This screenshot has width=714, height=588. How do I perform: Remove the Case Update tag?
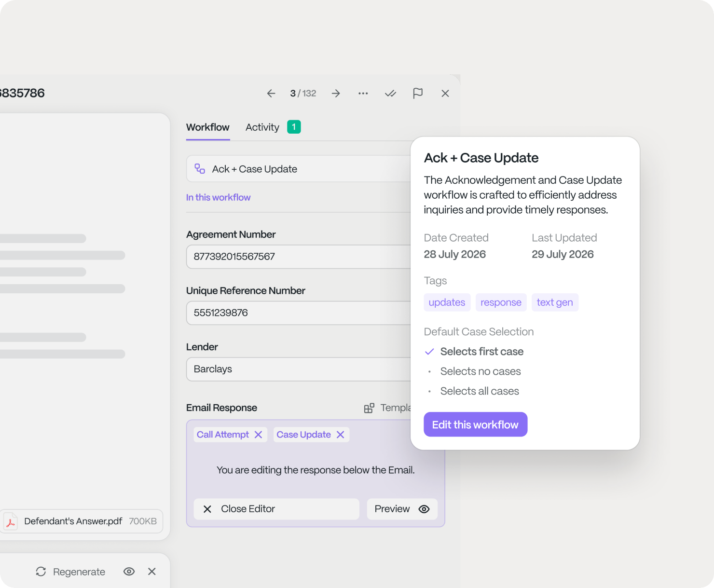tap(341, 435)
